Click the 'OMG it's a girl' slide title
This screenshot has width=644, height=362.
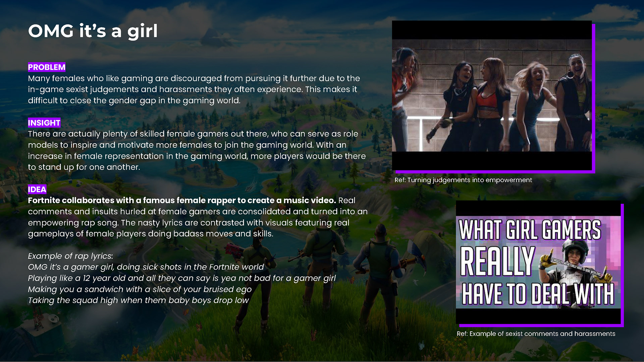tap(93, 31)
